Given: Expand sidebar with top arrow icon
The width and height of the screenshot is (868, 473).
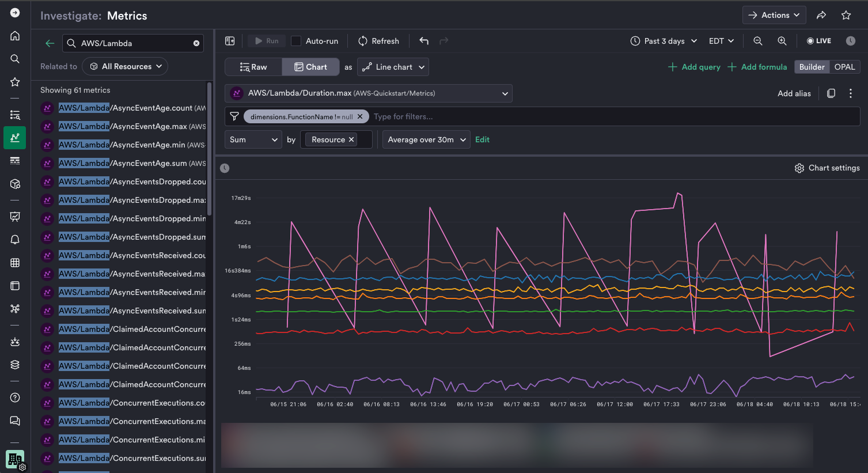Looking at the screenshot, I should 15,13.
